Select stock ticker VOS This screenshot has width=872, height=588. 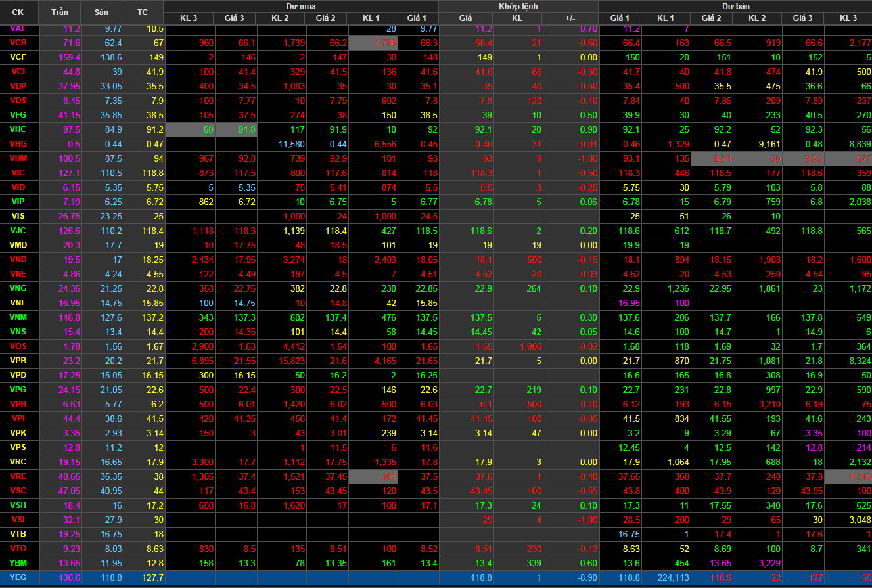click(18, 346)
